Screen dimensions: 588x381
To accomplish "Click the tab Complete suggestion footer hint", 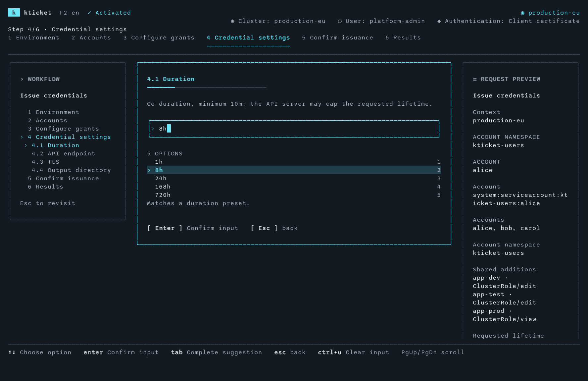I will [x=217, y=352].
